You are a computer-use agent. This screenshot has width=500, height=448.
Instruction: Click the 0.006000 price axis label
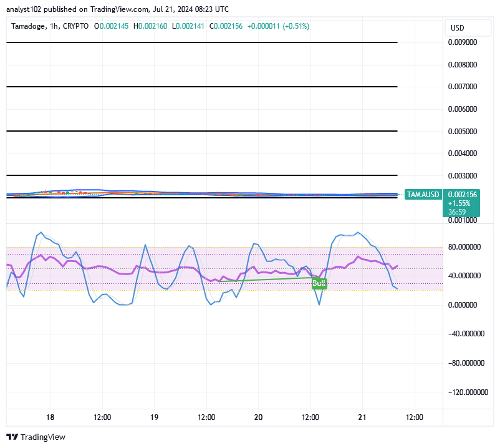463,109
